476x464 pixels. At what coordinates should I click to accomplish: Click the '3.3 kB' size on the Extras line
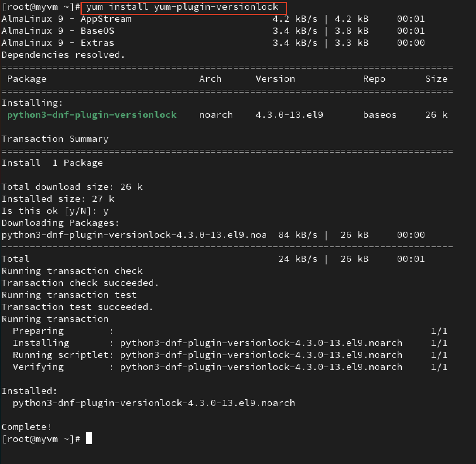[352, 43]
